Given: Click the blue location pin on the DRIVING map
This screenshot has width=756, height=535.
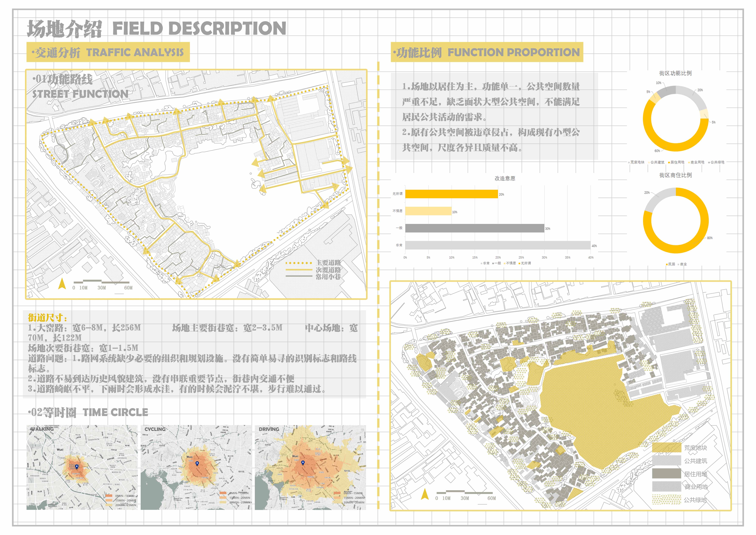Looking at the screenshot, I should coord(303,463).
